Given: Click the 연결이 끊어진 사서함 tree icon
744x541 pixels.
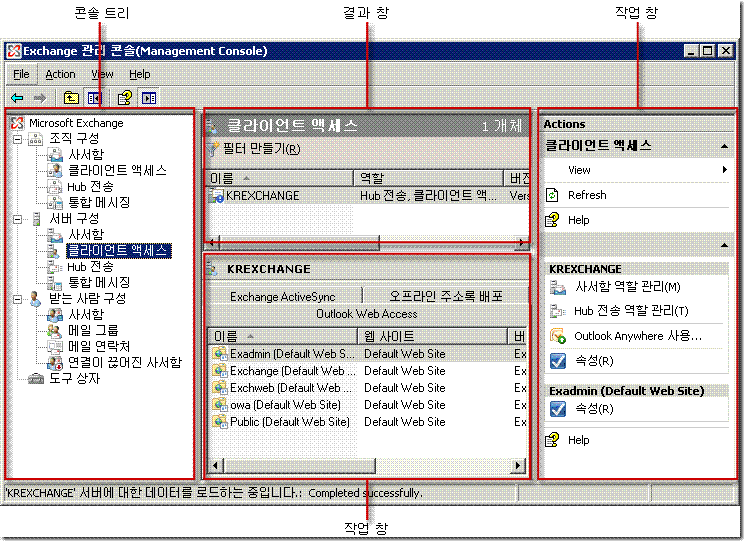Looking at the screenshot, I should pyautogui.click(x=55, y=363).
